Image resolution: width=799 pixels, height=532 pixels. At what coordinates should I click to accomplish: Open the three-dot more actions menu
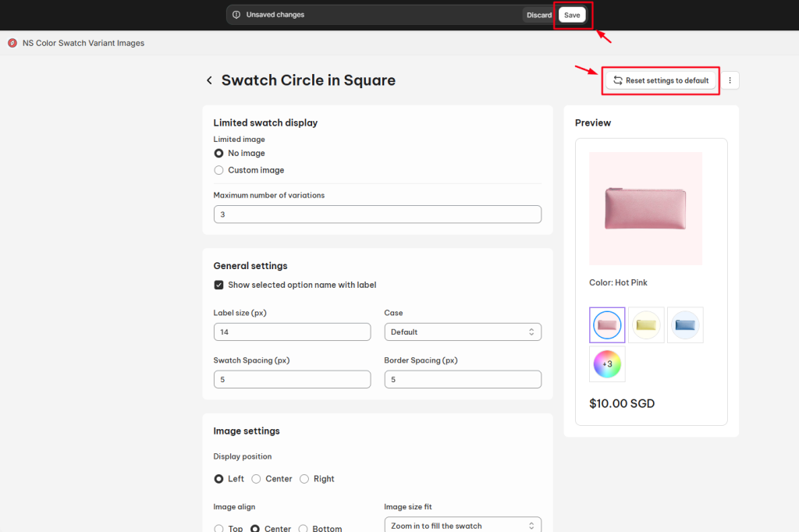click(x=730, y=80)
